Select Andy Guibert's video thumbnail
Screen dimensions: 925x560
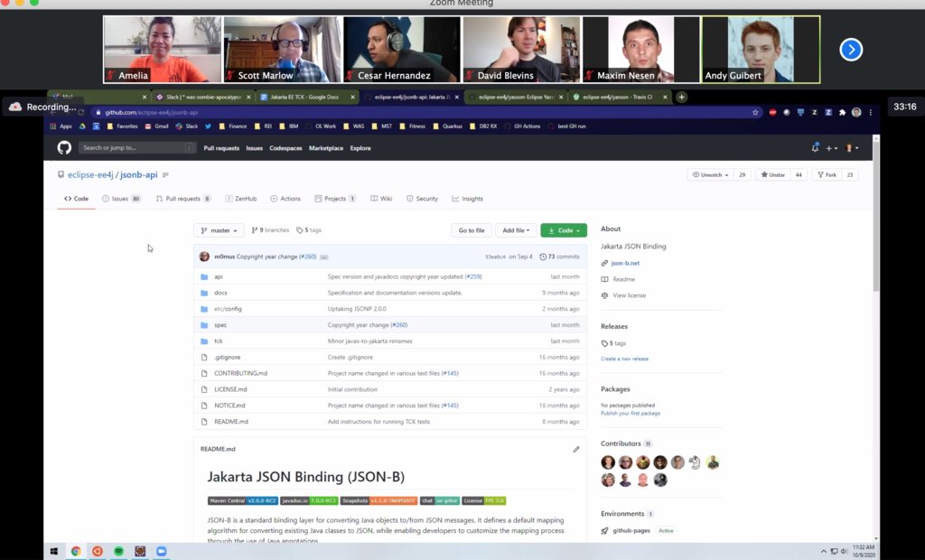[x=761, y=49]
